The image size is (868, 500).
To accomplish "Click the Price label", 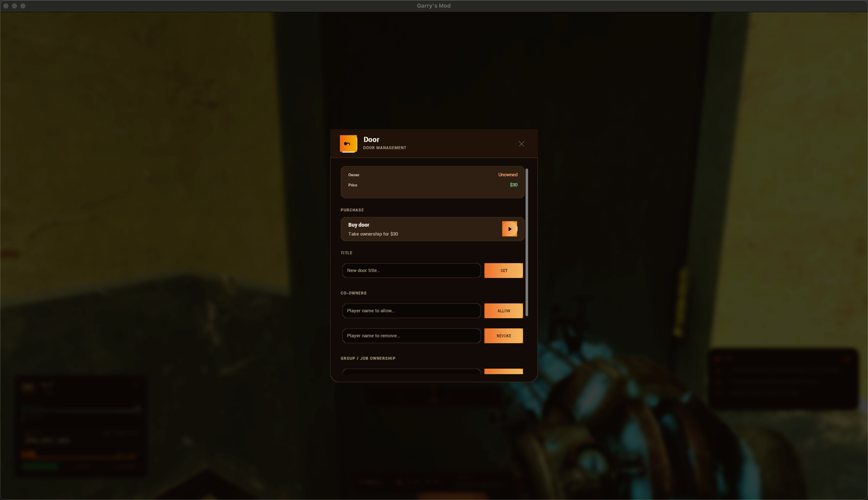I will 352,185.
